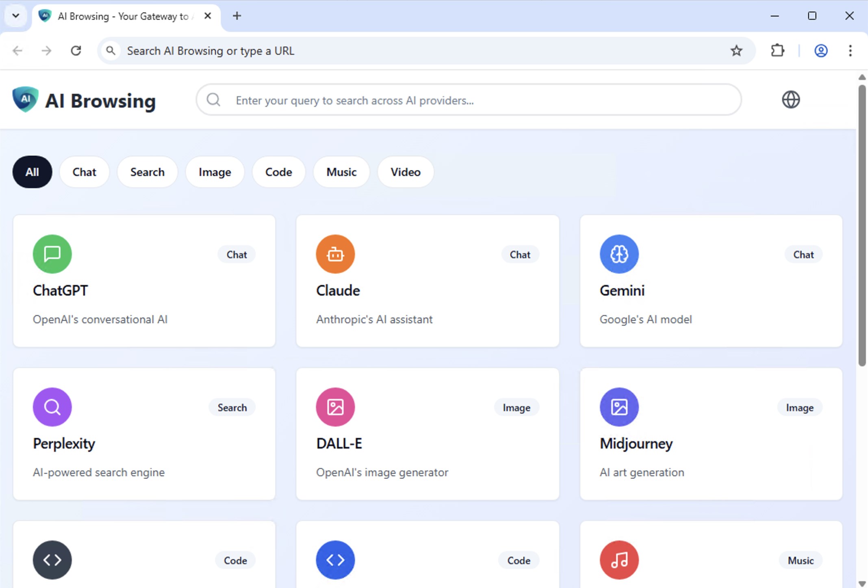Viewport: 868px width, 588px height.
Task: Click the Music tag on bottom card
Action: [x=801, y=561]
